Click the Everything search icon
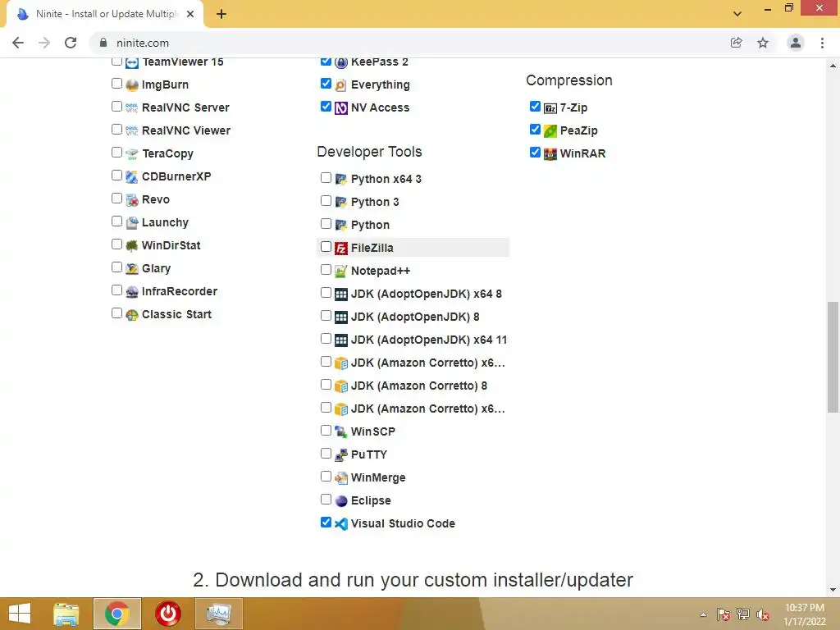 pyautogui.click(x=340, y=85)
